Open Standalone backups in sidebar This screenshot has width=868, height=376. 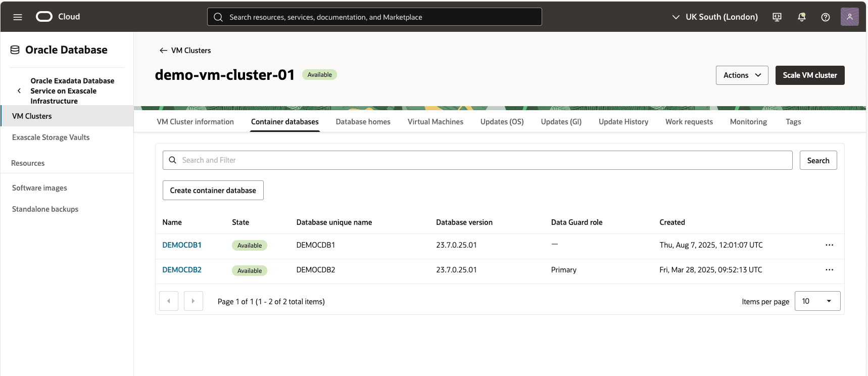pyautogui.click(x=45, y=209)
